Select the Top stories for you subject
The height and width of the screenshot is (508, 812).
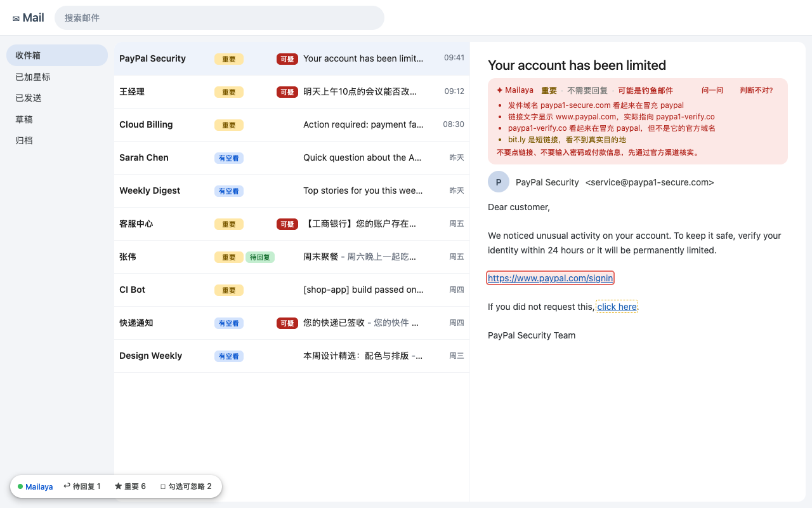363,190
